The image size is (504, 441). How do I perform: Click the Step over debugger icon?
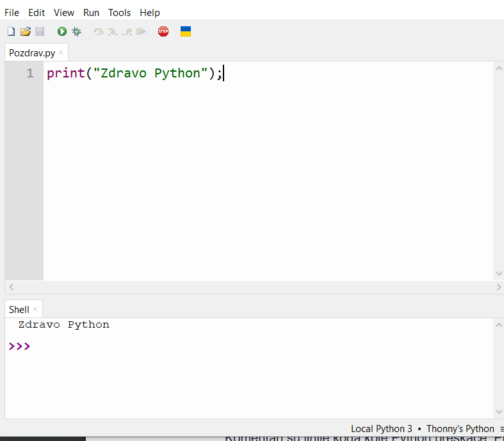pos(99,31)
